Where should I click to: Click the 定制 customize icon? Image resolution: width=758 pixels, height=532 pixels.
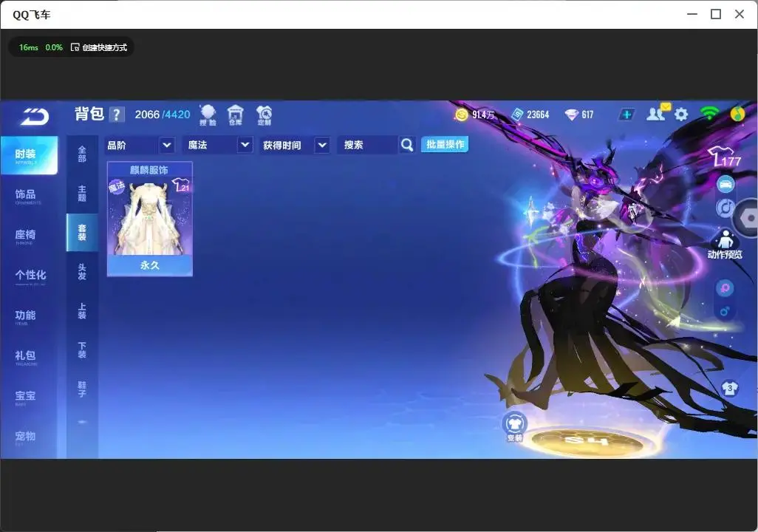click(x=264, y=115)
